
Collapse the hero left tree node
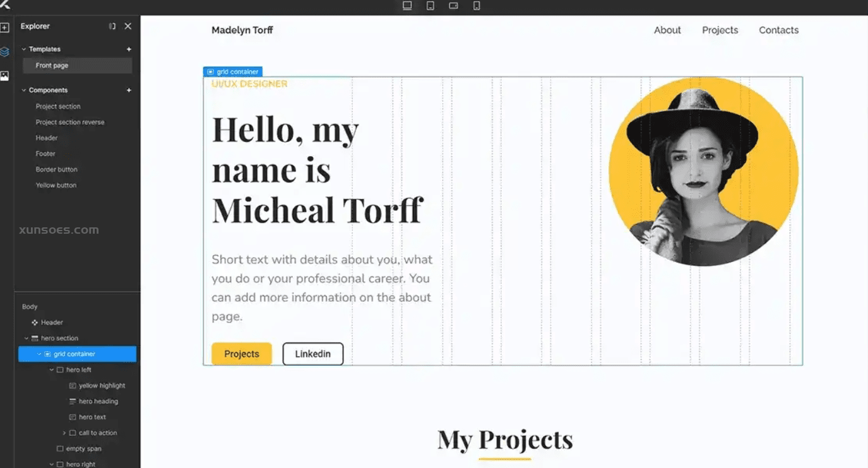(52, 370)
